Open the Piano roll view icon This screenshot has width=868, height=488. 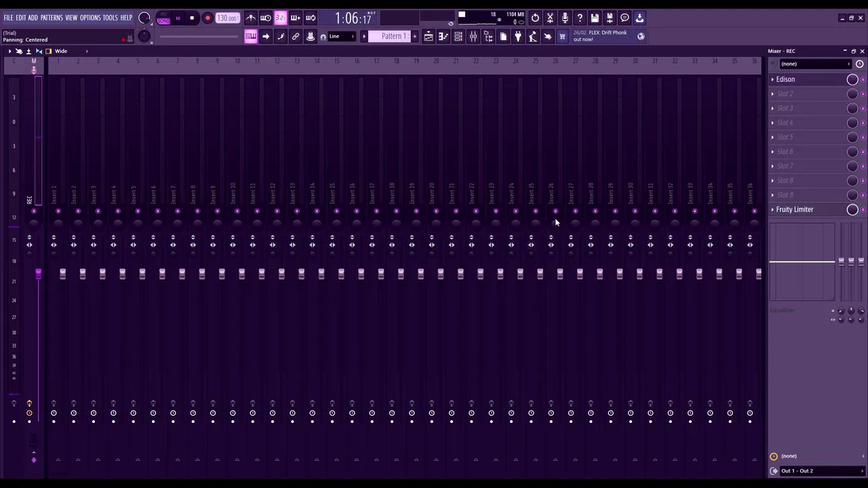coord(443,37)
